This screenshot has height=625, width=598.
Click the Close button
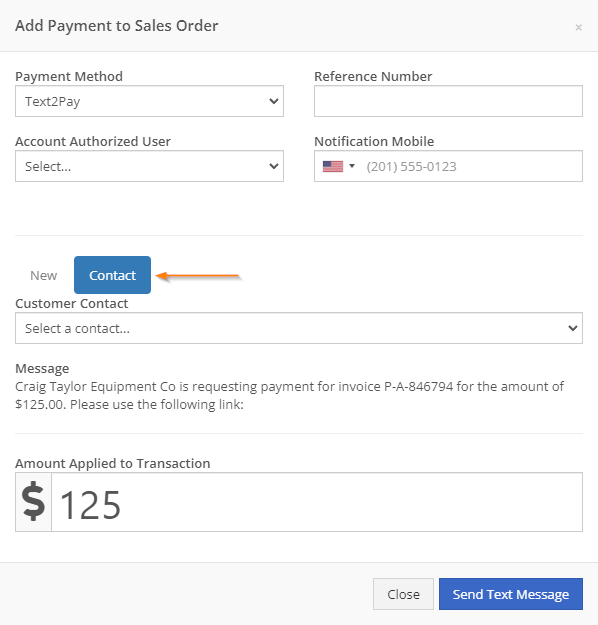point(403,594)
